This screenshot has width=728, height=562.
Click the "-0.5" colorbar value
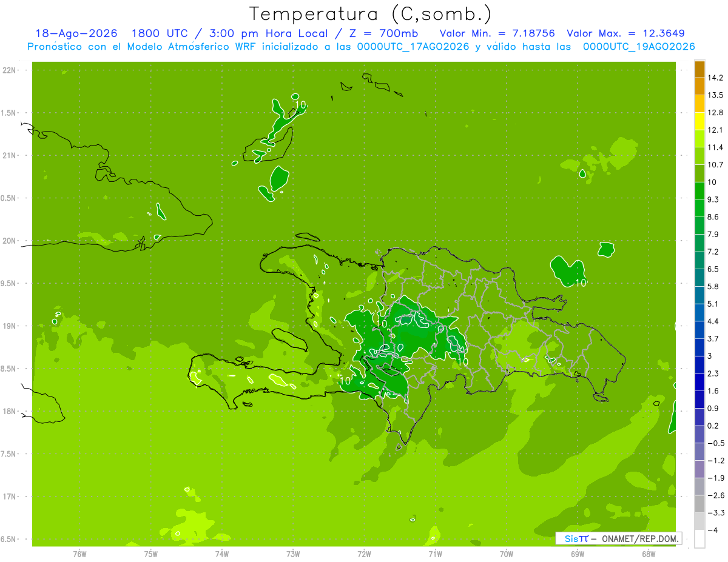(x=715, y=443)
